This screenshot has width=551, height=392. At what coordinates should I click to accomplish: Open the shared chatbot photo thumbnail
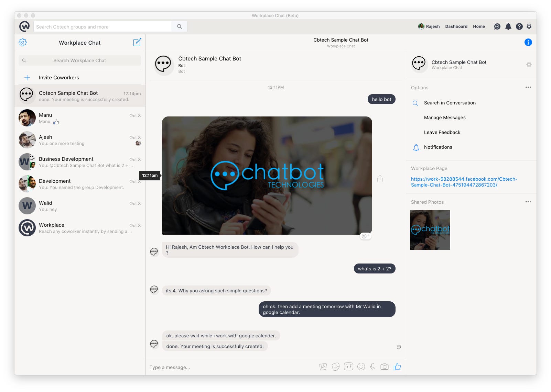430,230
